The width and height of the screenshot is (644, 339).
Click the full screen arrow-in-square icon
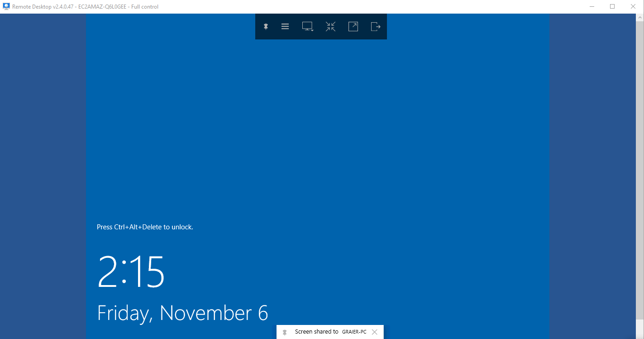click(353, 27)
